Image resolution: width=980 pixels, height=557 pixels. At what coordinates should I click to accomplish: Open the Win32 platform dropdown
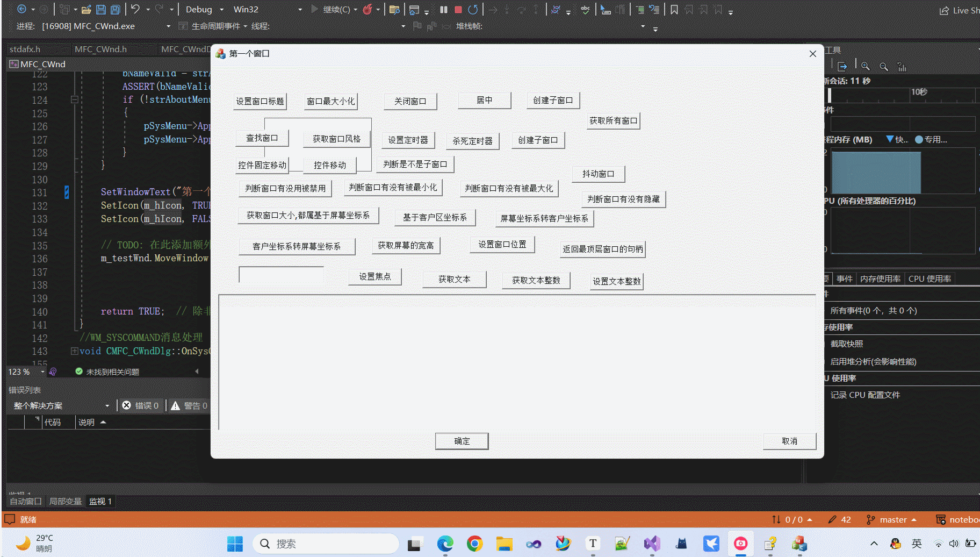click(x=253, y=9)
